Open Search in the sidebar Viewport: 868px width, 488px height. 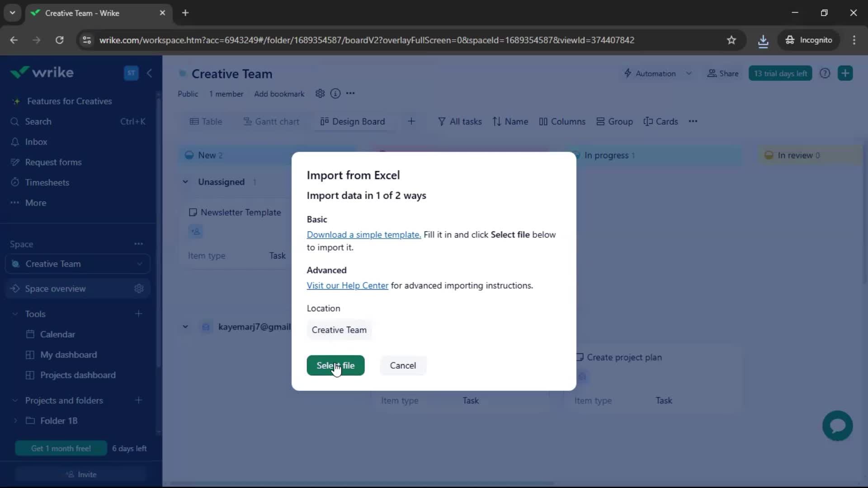(x=38, y=122)
